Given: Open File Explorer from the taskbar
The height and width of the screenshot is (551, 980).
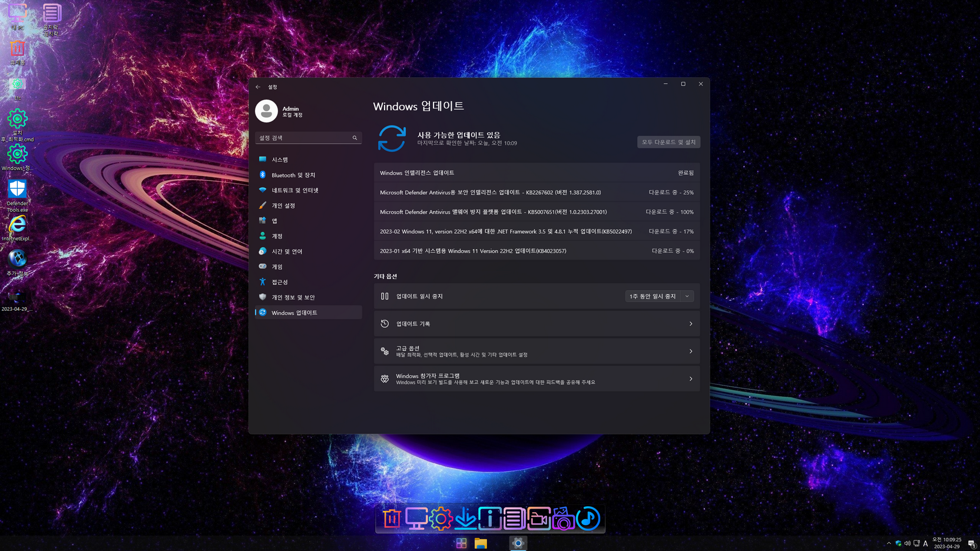Looking at the screenshot, I should [481, 543].
